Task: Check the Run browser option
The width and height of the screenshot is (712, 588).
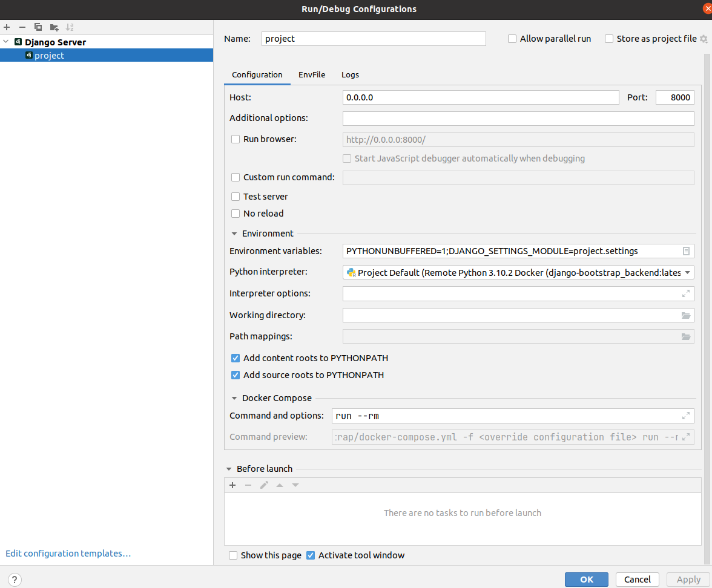Action: point(235,139)
